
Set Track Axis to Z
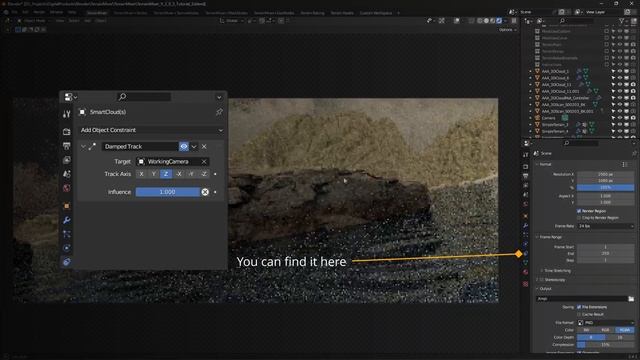(x=166, y=174)
